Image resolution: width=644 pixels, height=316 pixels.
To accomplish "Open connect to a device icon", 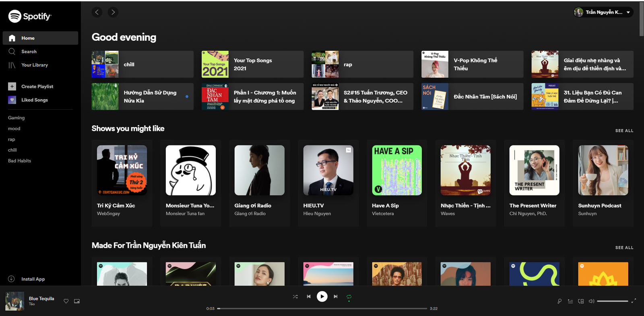I will tap(581, 301).
